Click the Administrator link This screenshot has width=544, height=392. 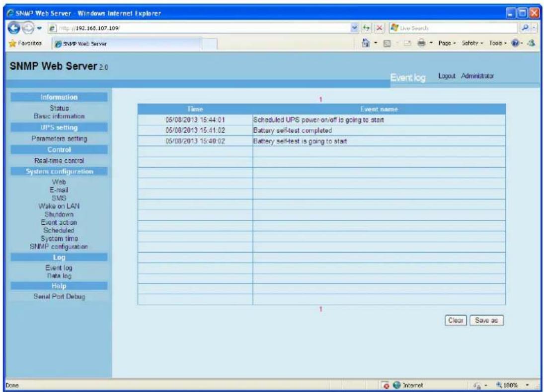477,76
